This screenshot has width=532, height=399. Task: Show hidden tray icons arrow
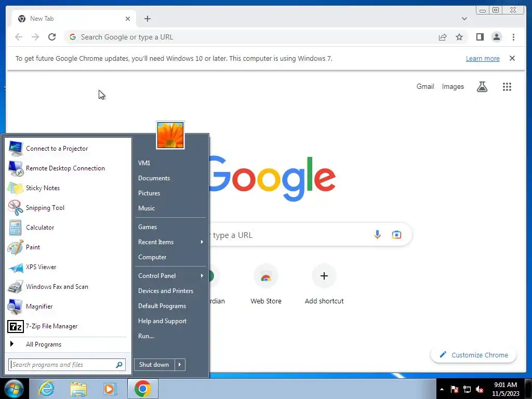(x=442, y=389)
